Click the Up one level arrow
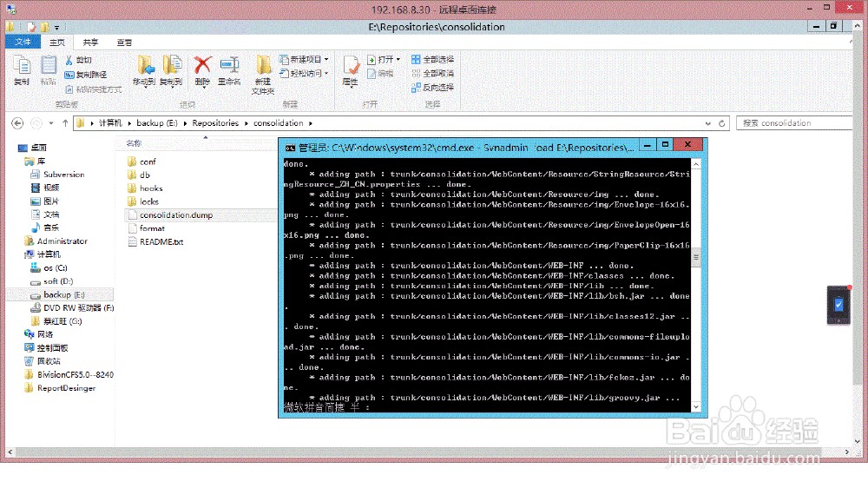 65,123
